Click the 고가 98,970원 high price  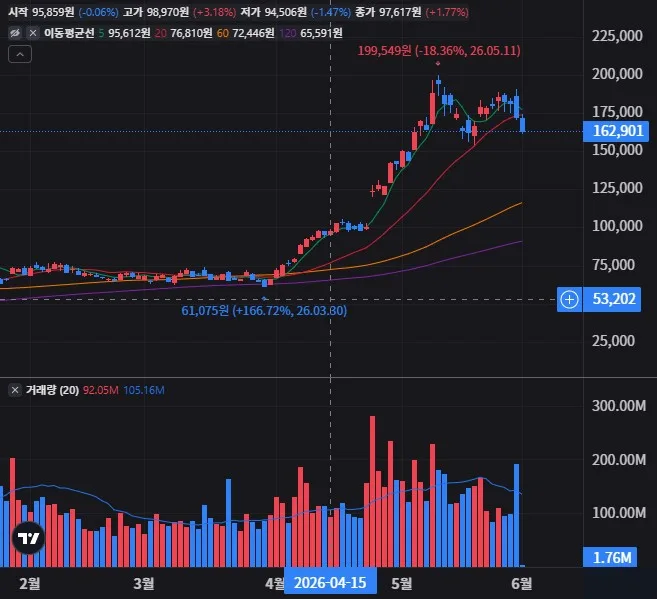156,12
